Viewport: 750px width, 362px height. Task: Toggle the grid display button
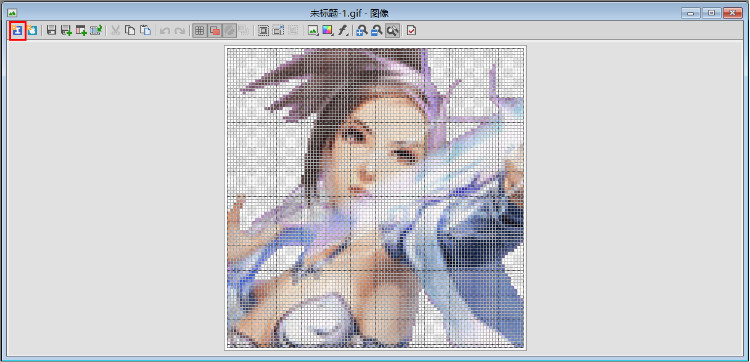(x=199, y=31)
